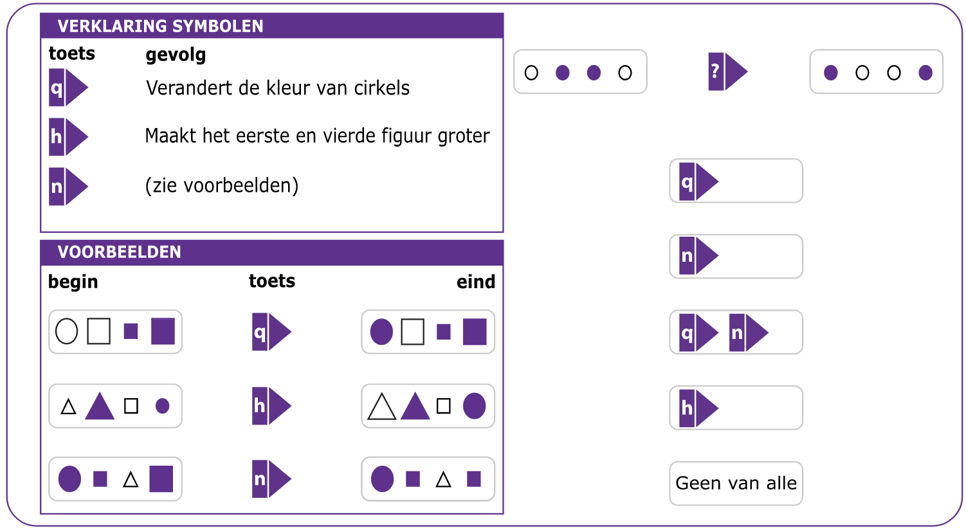Choose the answer option with only the n key

coord(736,256)
